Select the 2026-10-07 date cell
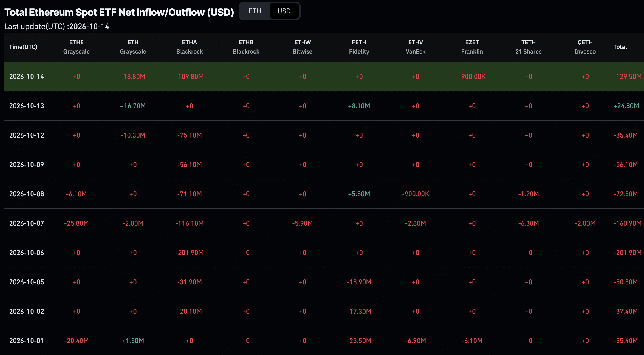This screenshot has height=355, width=644. coord(27,223)
